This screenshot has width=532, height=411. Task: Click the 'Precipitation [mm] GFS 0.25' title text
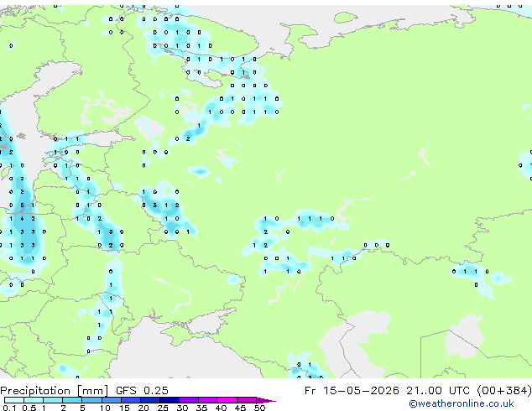(x=84, y=391)
